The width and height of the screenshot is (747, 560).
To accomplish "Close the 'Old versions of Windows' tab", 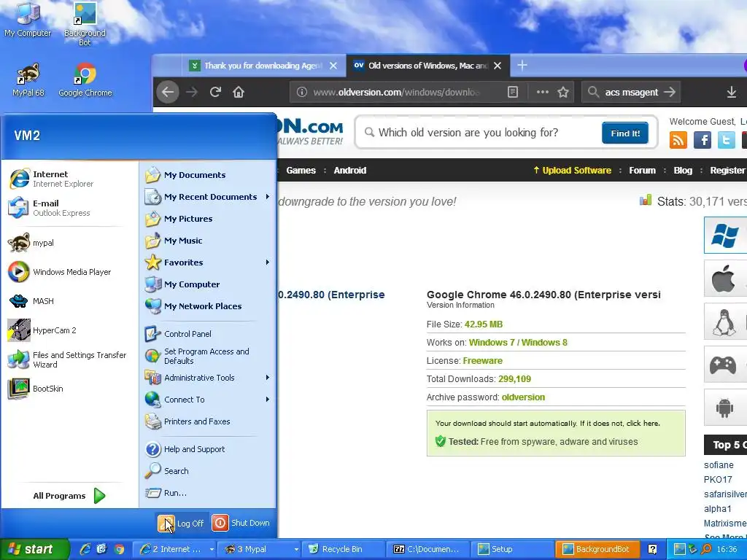I will click(x=498, y=66).
